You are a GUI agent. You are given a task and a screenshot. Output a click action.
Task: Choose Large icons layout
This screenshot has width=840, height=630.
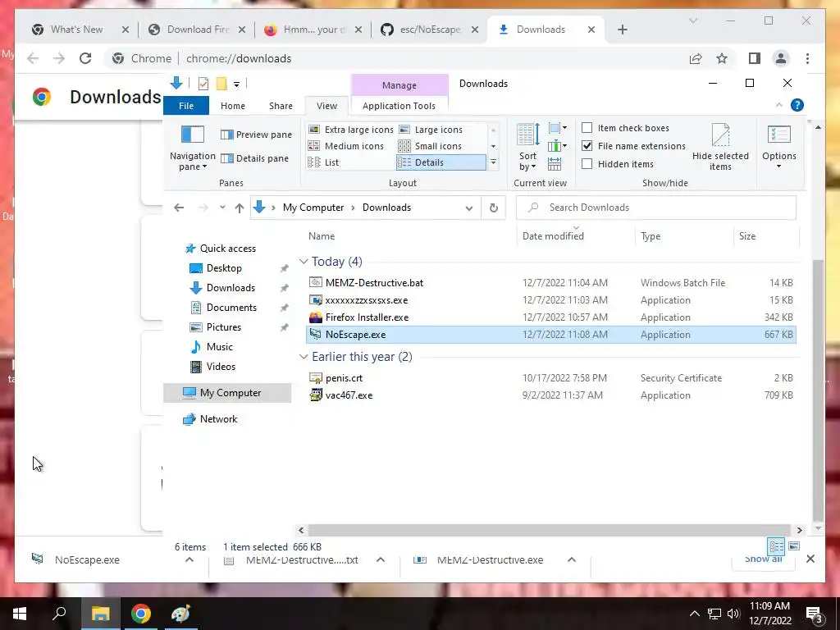click(431, 130)
